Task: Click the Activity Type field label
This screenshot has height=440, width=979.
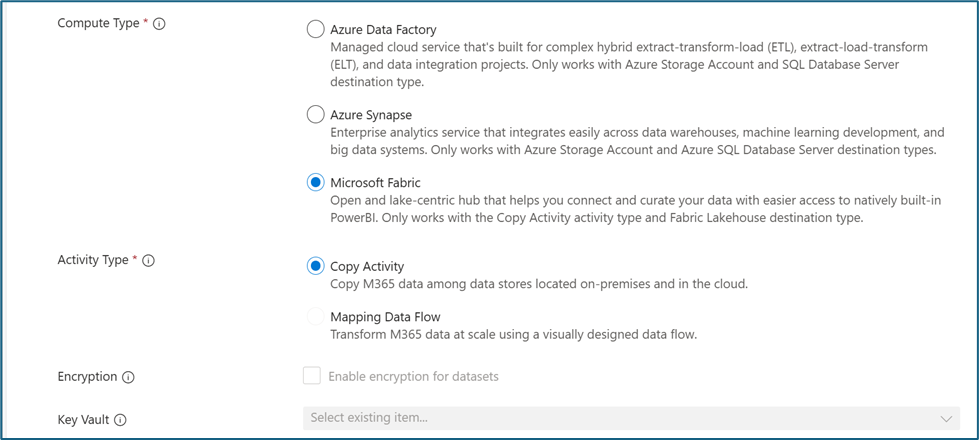Action: point(93,260)
